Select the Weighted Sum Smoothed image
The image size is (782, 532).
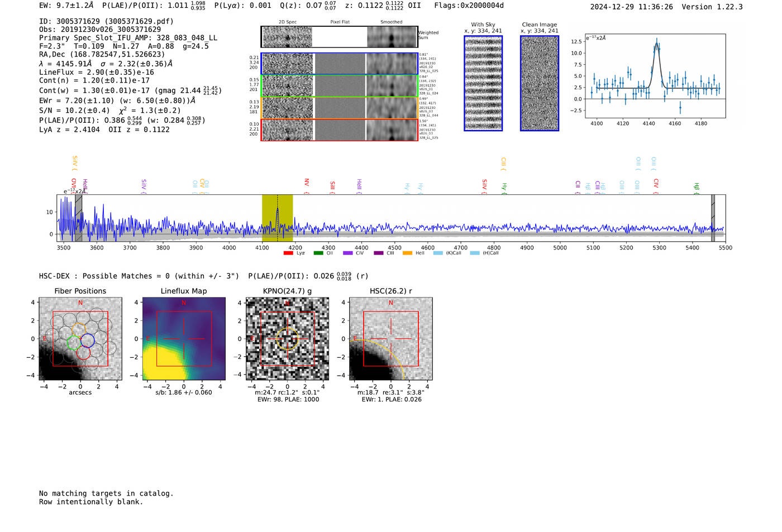tap(392, 37)
